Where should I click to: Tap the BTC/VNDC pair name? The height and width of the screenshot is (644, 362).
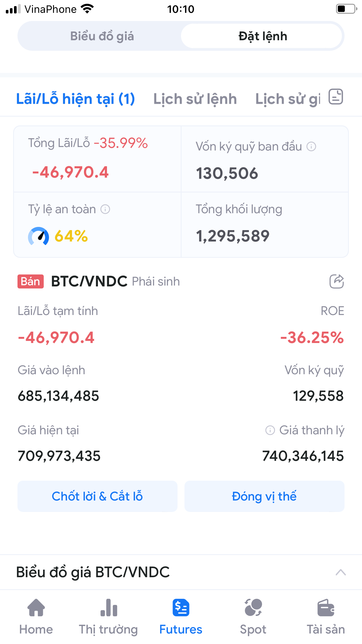(x=89, y=281)
